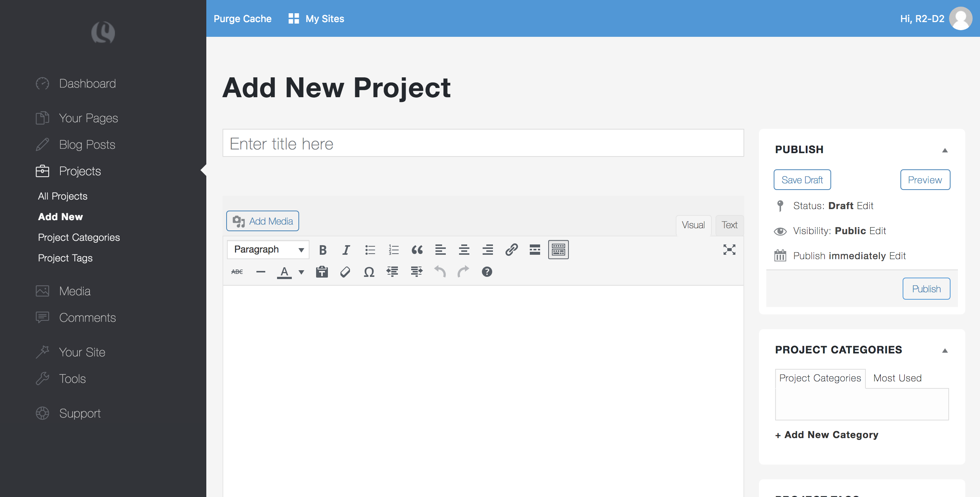Undo the last editor action
Viewport: 980px width, 497px height.
point(440,271)
